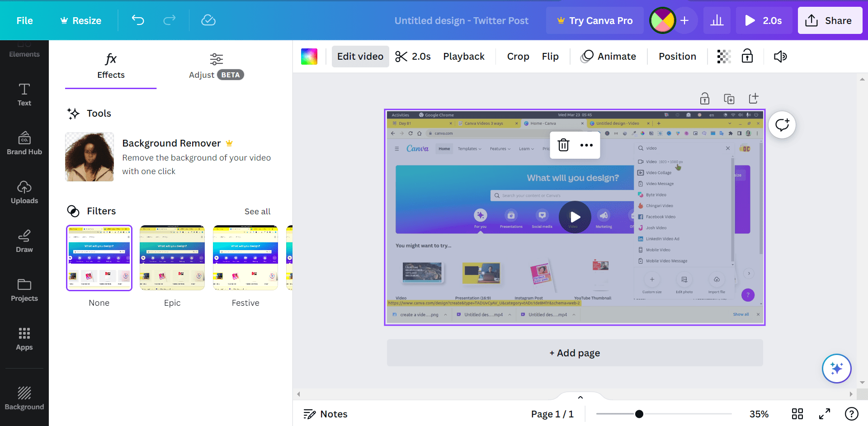
Task: Mute the video volume icon
Action: (780, 57)
